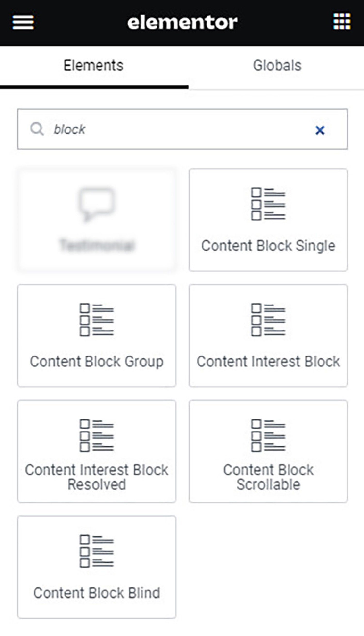Click the blurred Testimonial widget card
364x636 pixels.
(97, 220)
